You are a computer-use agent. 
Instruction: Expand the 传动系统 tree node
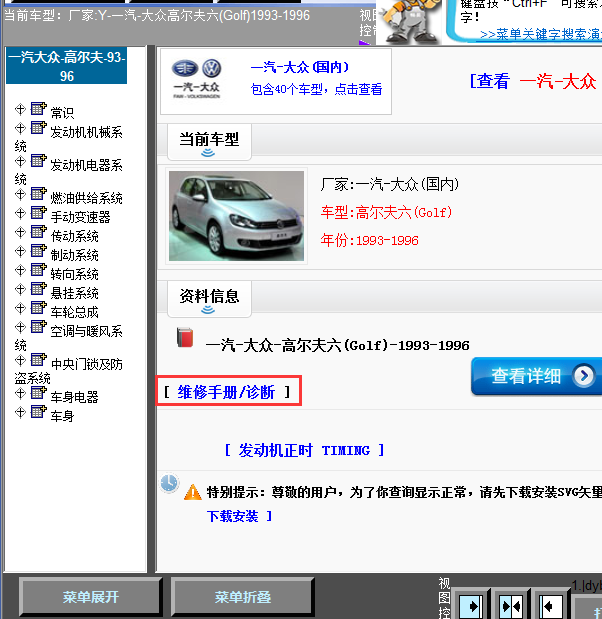point(20,232)
